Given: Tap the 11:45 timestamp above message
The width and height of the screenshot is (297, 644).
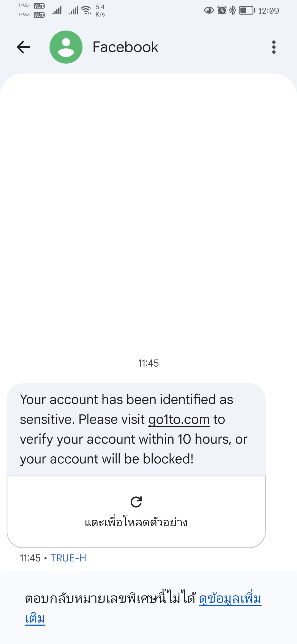Looking at the screenshot, I should (x=148, y=363).
